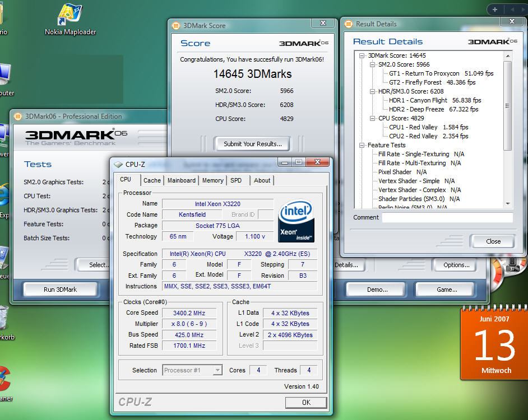Click the Technology value 65 nm
This screenshot has width=528, height=420.
(x=178, y=236)
